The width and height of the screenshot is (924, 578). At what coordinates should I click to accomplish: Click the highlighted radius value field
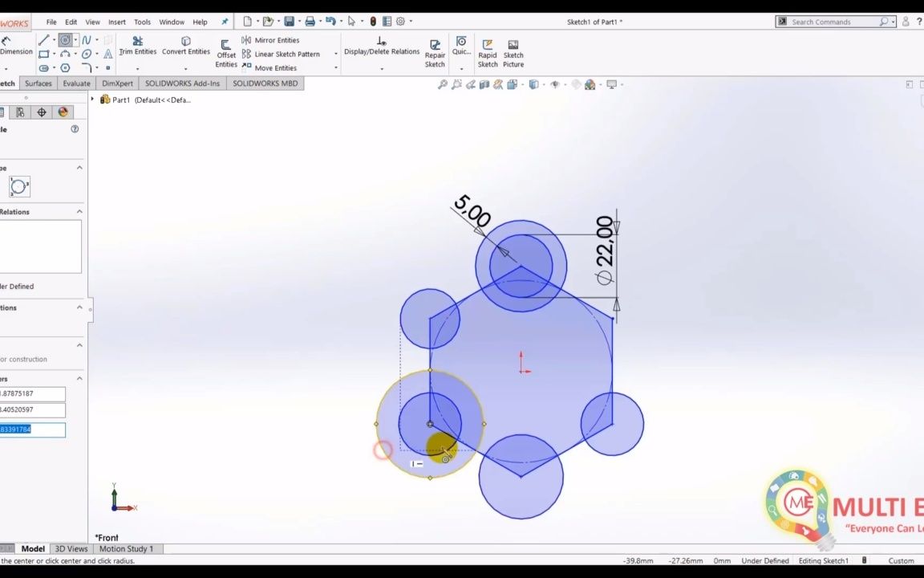[x=32, y=429]
